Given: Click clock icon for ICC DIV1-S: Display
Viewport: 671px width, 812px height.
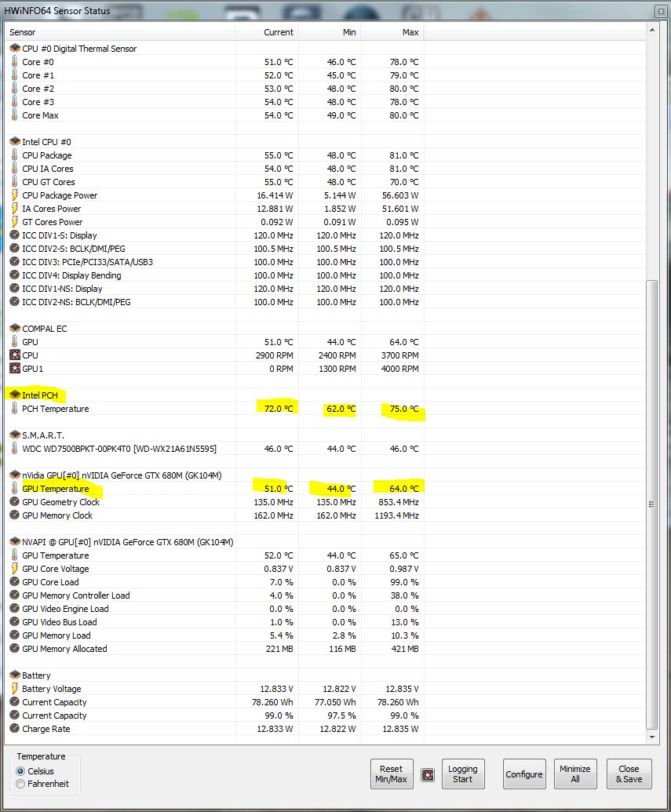Looking at the screenshot, I should pos(14,235).
